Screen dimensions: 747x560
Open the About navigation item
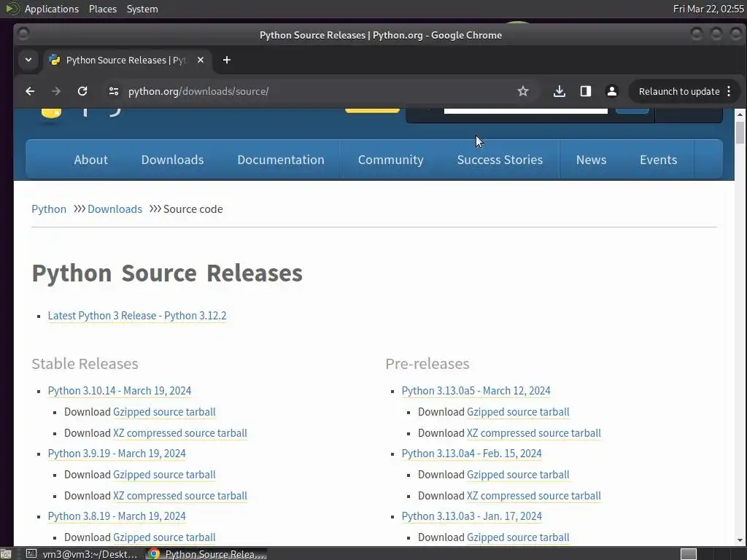click(x=91, y=160)
